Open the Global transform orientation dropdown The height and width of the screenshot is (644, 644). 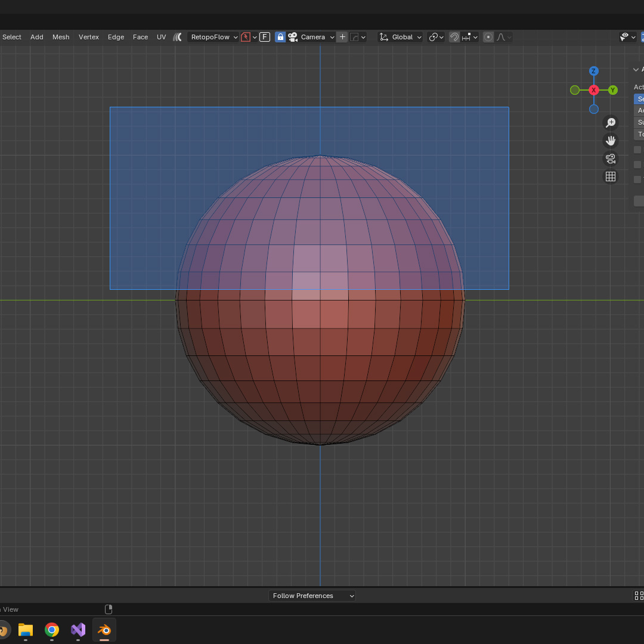[x=401, y=37]
